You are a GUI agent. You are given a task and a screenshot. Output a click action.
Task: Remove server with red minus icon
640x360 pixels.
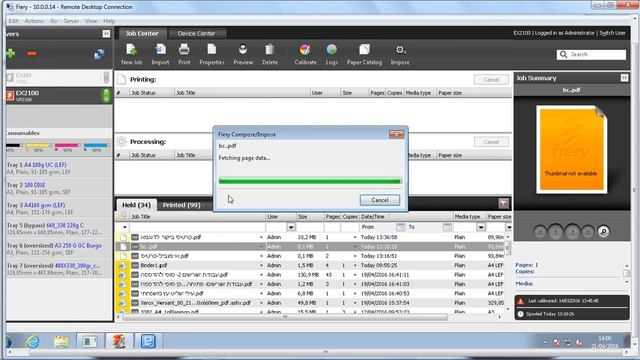tap(32, 53)
